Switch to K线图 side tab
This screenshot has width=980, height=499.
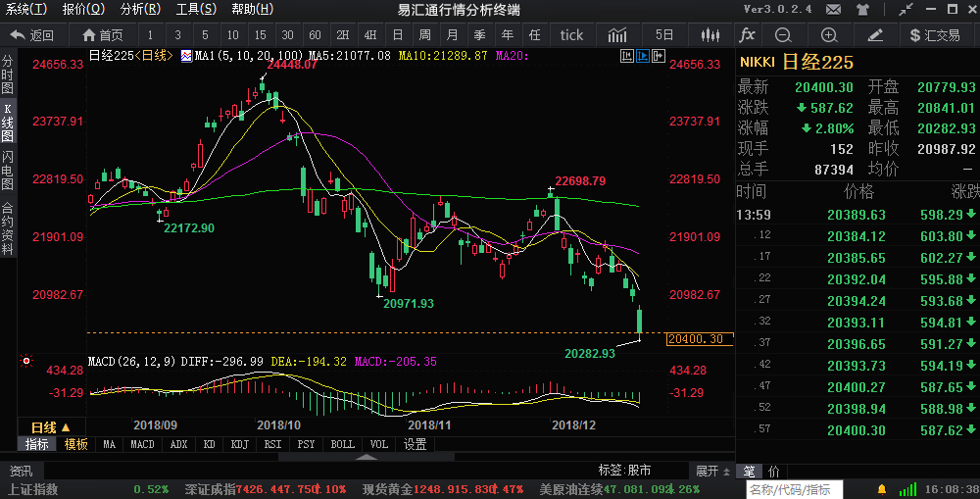[x=8, y=124]
